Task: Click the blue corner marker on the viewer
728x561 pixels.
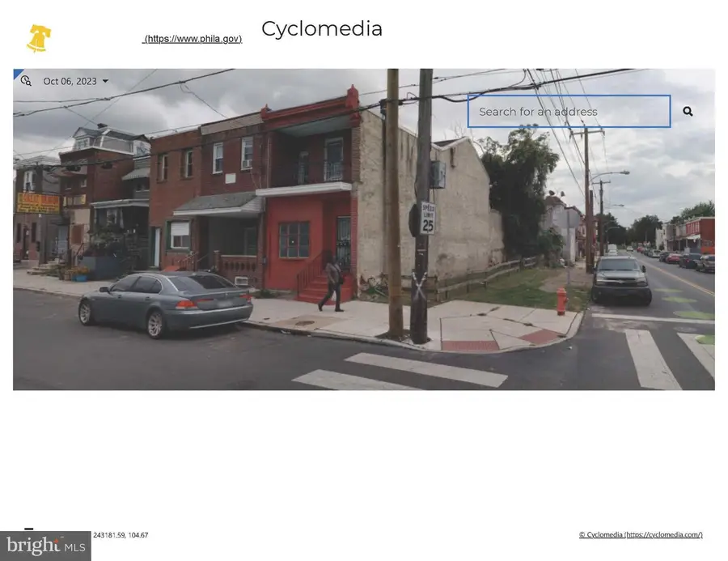Action: pyautogui.click(x=17, y=73)
